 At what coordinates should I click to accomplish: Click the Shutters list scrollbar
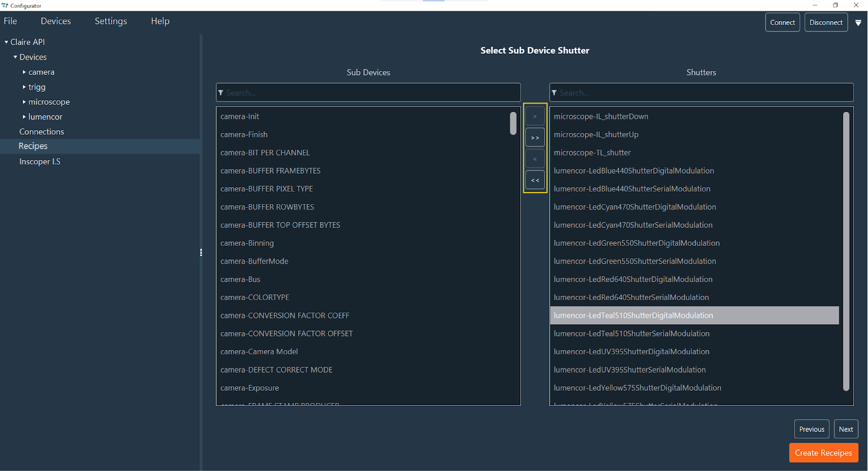[x=846, y=251]
